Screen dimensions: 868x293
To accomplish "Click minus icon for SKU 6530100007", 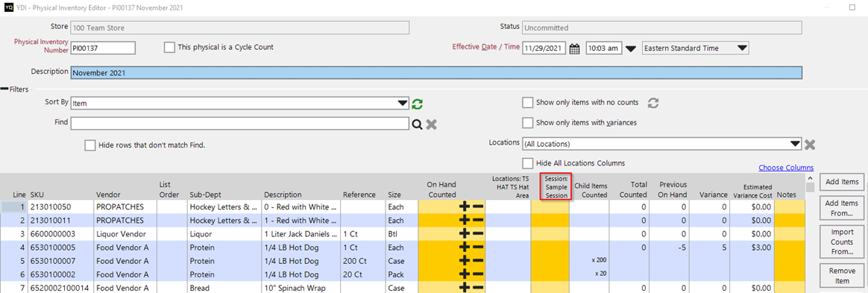I will pyautogui.click(x=478, y=261).
